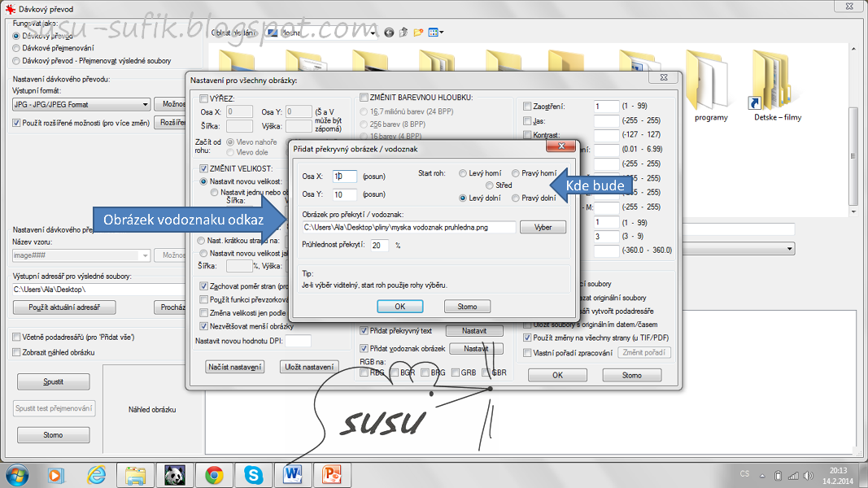Click the Osa X offset field
The image size is (868, 488).
pos(344,176)
